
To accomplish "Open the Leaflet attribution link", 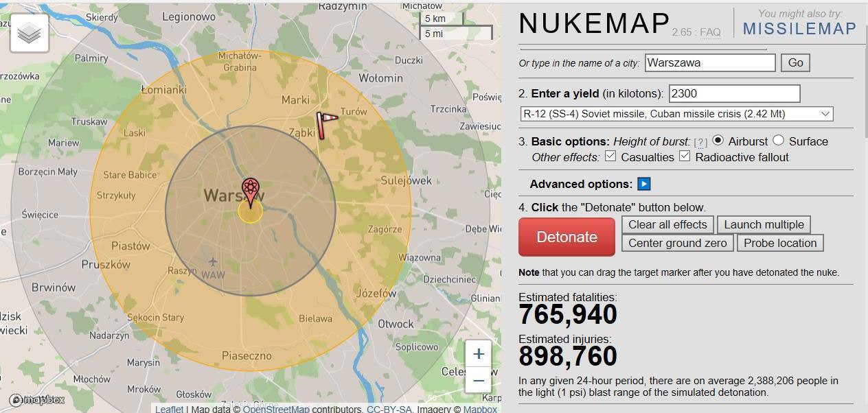I will 169,409.
